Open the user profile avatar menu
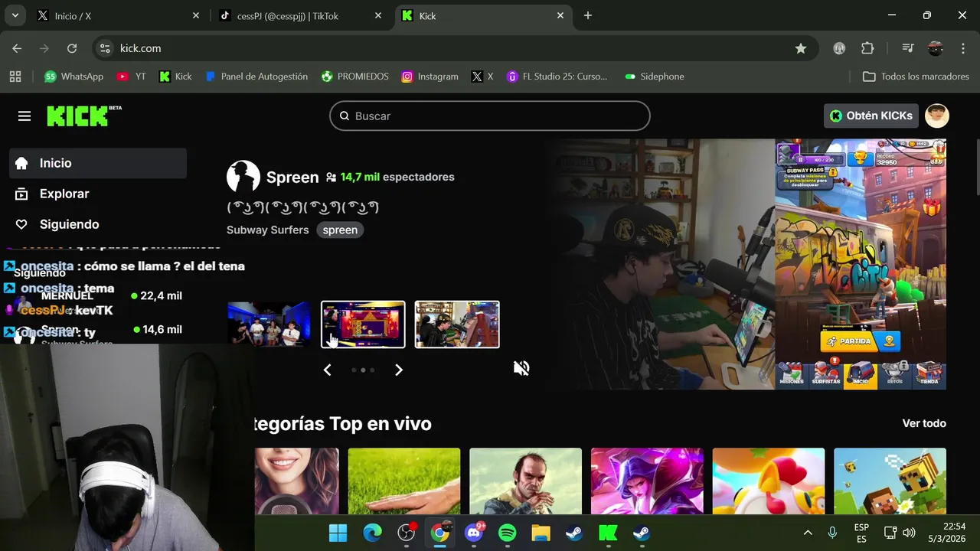980x551 pixels. click(937, 116)
